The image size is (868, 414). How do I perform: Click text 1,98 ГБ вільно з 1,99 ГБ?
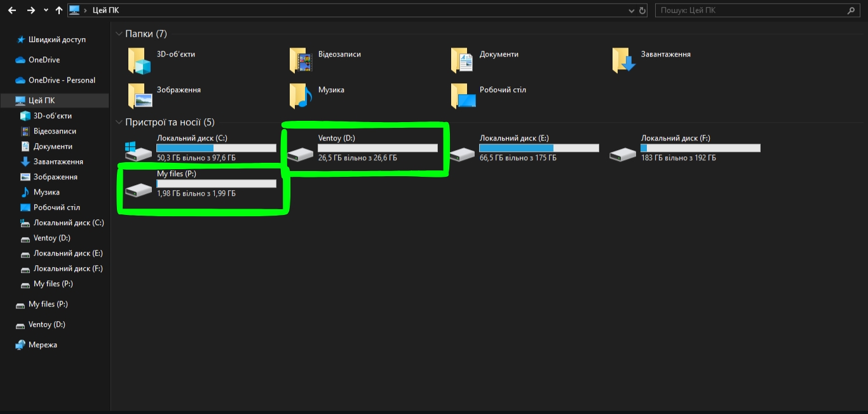196,193
